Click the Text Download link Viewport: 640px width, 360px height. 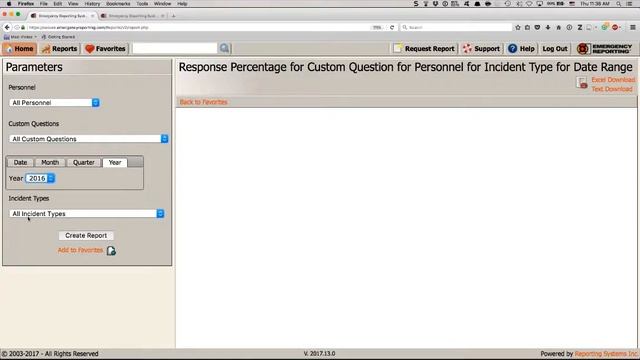(x=612, y=89)
